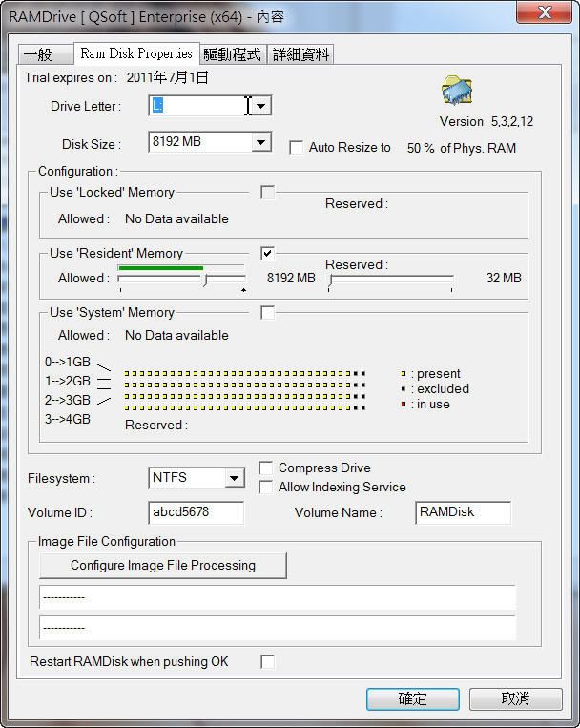580x728 pixels.
Task: Open the 驅動程式 tab
Action: click(x=232, y=54)
